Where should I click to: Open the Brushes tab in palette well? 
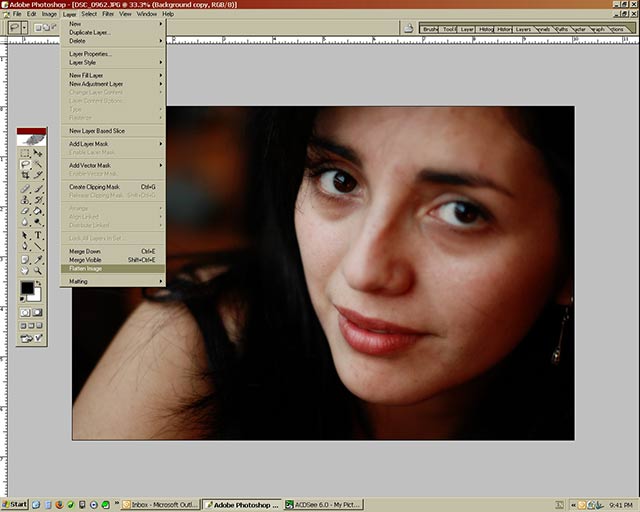pyautogui.click(x=430, y=29)
